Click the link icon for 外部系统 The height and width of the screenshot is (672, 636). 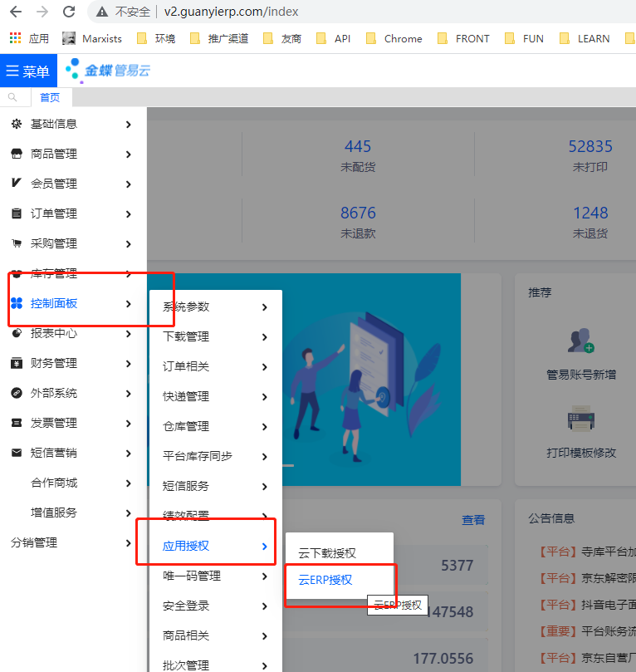coord(17,393)
